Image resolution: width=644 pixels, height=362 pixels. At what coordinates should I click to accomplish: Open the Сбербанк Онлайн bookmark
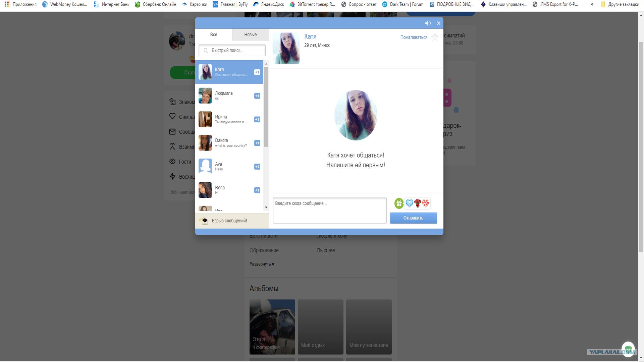[155, 4]
